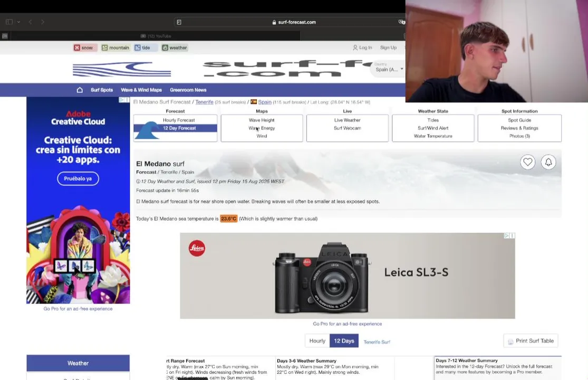Click the user icon beside Log in
Viewport: 588px width, 380px height.
[355, 47]
